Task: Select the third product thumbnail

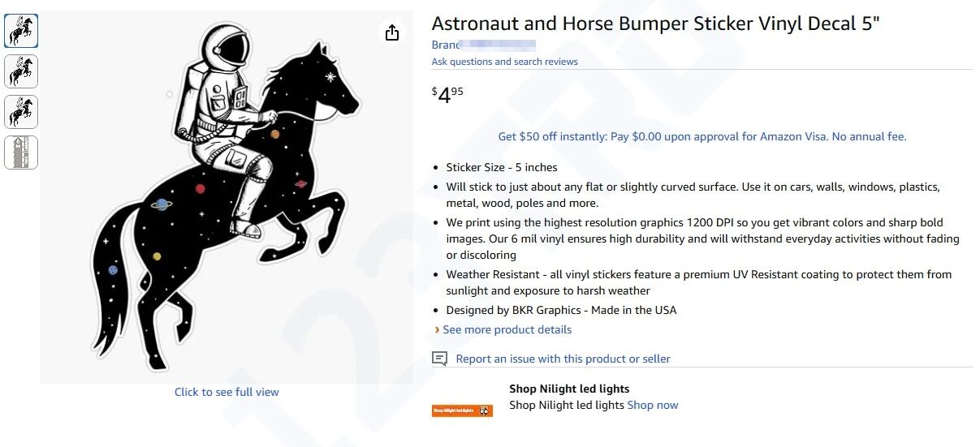Action: point(21,112)
